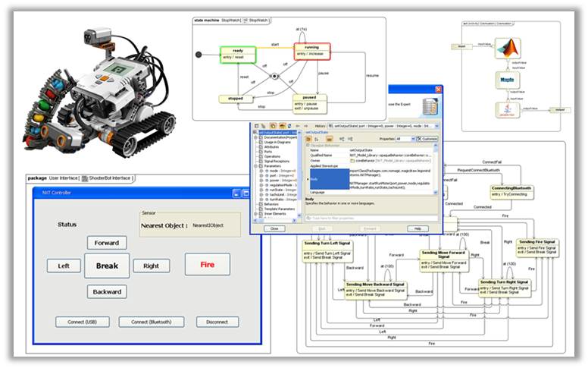Click properties list vertical scrollbar

tap(436, 168)
